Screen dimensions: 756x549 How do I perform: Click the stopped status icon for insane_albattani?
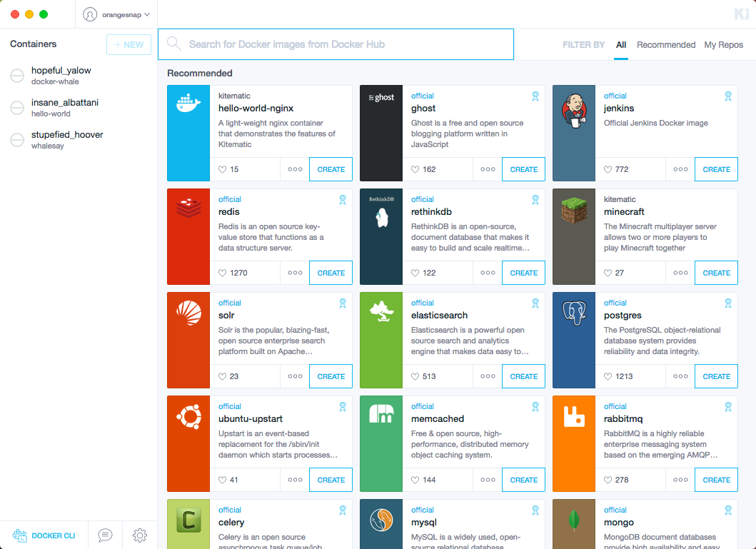click(17, 108)
